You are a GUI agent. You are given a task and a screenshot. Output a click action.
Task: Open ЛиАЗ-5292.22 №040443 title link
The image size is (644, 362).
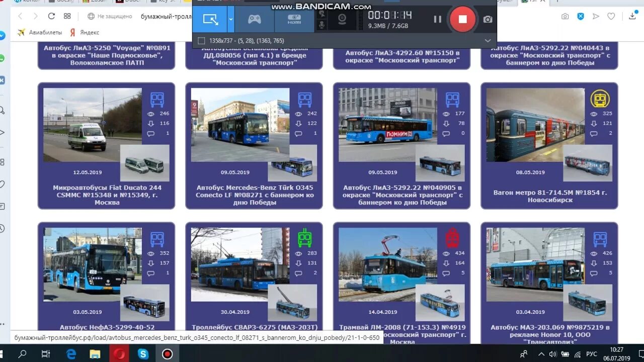coord(550,55)
